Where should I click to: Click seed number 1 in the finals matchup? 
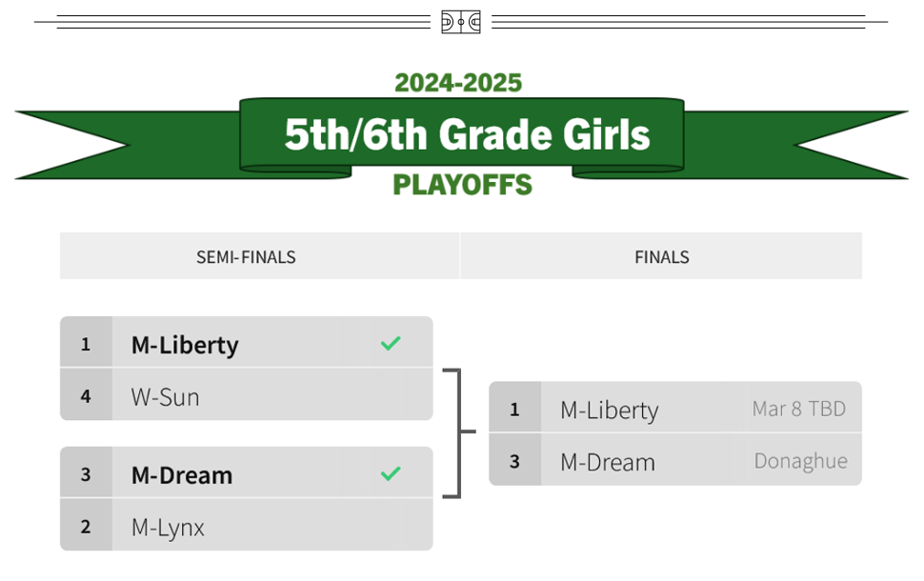coord(514,410)
